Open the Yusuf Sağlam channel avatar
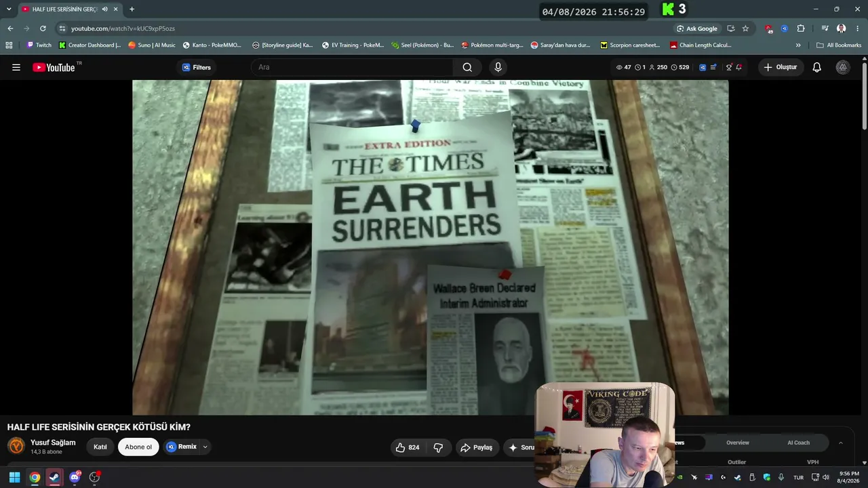Image resolution: width=868 pixels, height=488 pixels. [x=16, y=446]
